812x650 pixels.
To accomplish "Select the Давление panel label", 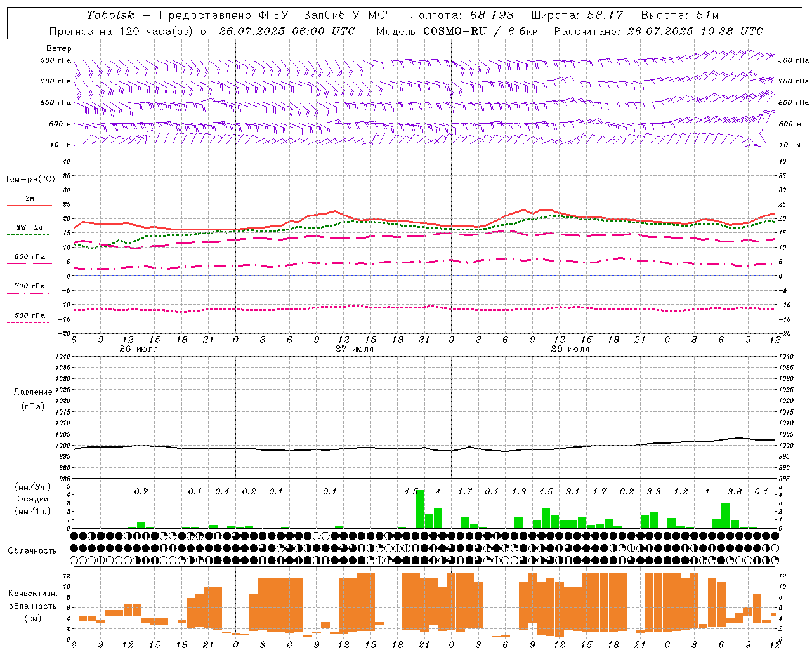I will click(33, 392).
